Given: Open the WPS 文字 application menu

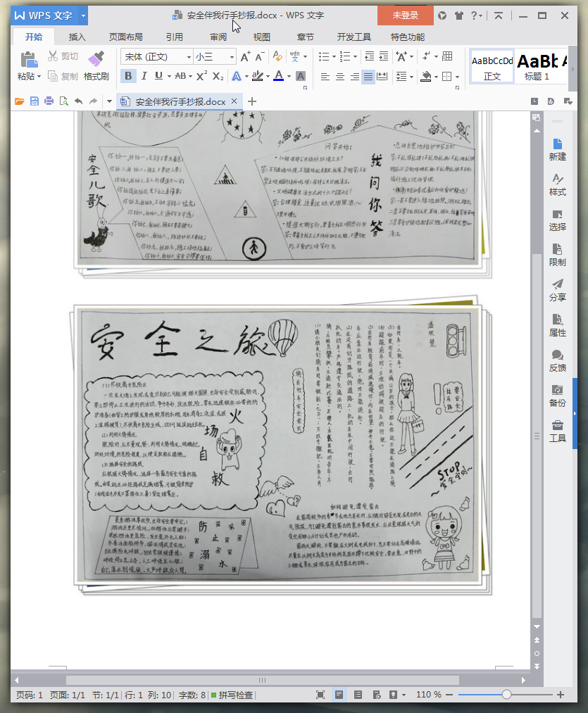Looking at the screenshot, I should coord(44,15).
